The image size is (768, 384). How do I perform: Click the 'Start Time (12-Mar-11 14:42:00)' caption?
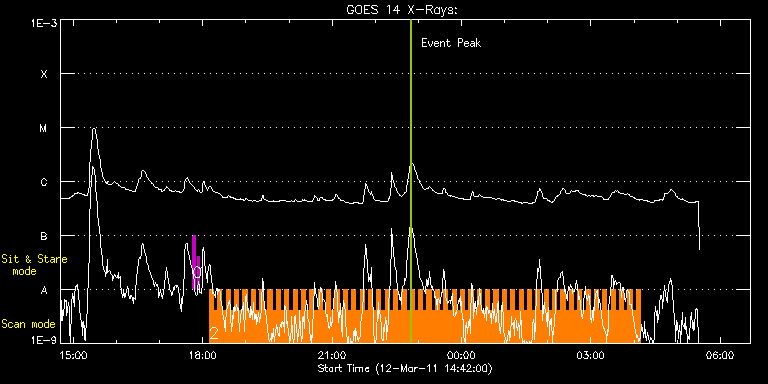pos(405,368)
